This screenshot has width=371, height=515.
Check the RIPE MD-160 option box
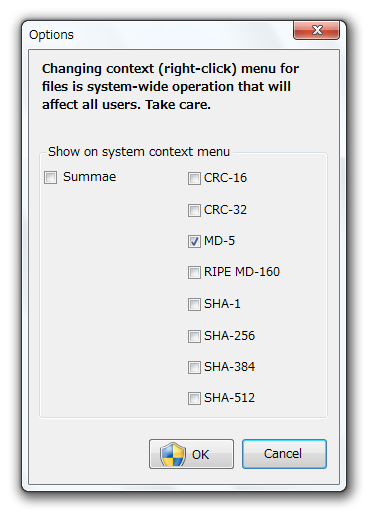point(194,272)
